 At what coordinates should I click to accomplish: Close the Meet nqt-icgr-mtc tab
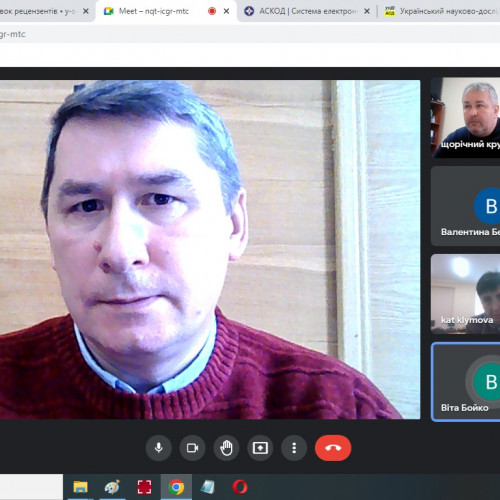pos(226,11)
